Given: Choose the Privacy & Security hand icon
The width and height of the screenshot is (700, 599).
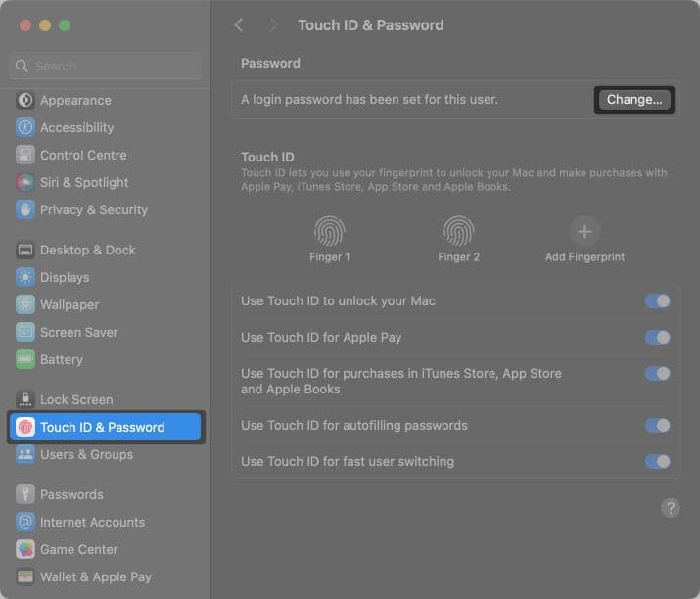Looking at the screenshot, I should click(x=25, y=209).
